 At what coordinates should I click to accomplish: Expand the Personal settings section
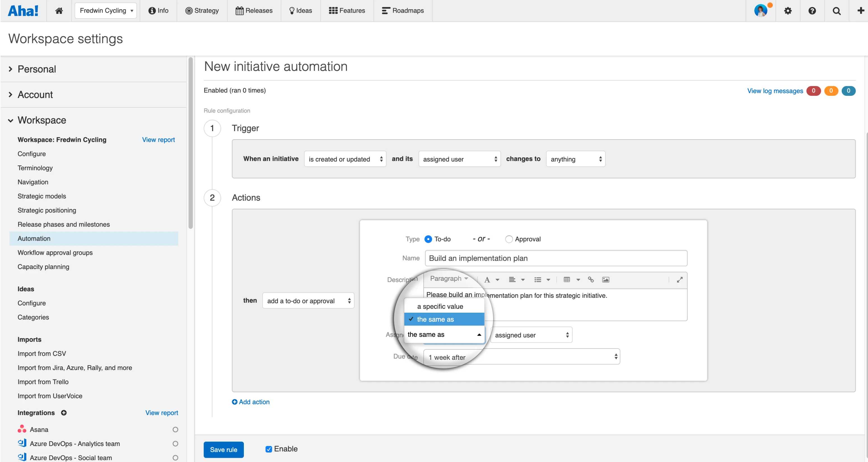(x=36, y=69)
